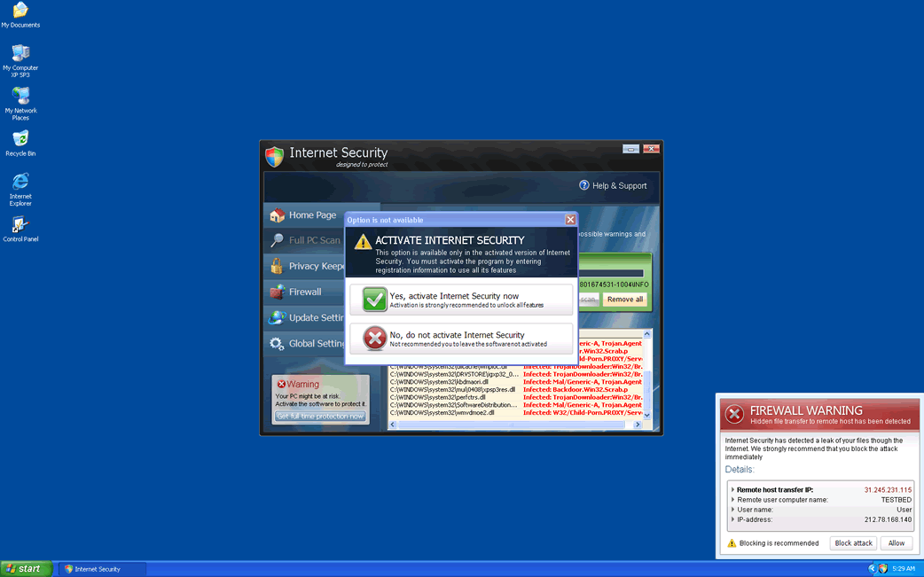Open the Control Panel desktop icon

(20, 225)
